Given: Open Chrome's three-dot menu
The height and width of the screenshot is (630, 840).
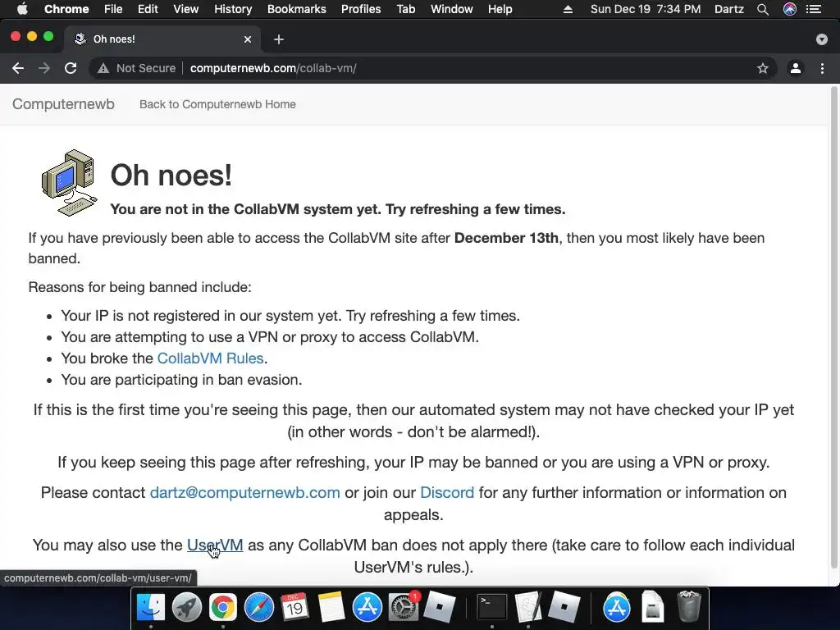Looking at the screenshot, I should (x=822, y=68).
